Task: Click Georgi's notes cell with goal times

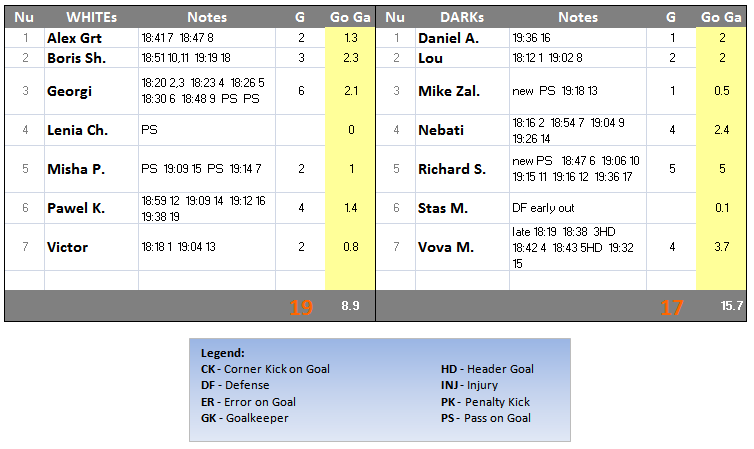Action: pyautogui.click(x=206, y=91)
